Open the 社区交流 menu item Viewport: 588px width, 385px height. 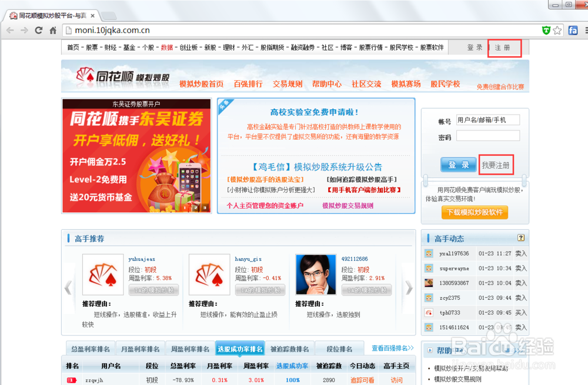366,84
